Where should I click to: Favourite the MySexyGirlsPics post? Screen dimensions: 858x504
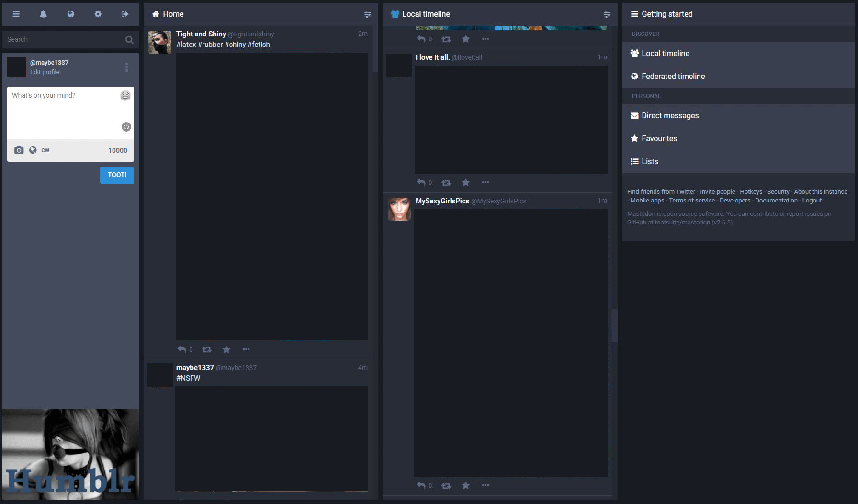(466, 485)
